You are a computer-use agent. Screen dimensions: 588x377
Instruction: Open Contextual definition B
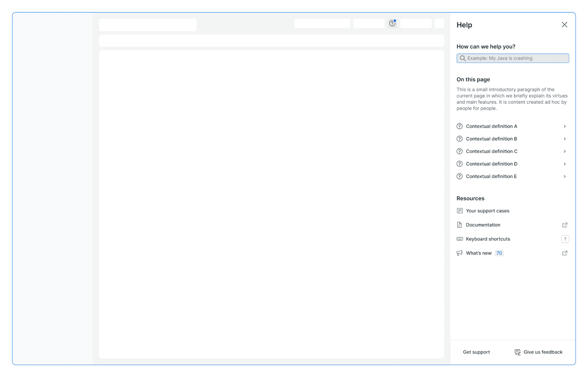491,139
